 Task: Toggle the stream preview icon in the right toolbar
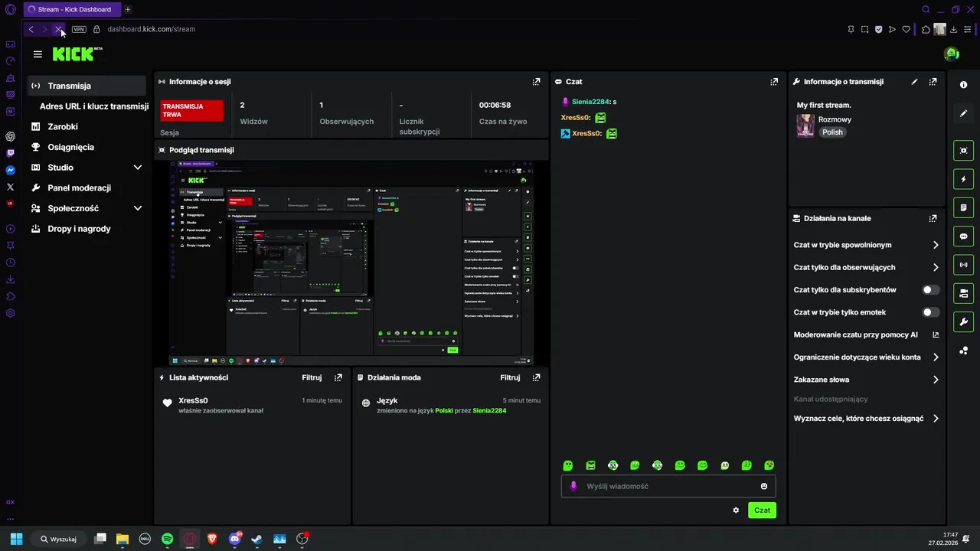[963, 151]
